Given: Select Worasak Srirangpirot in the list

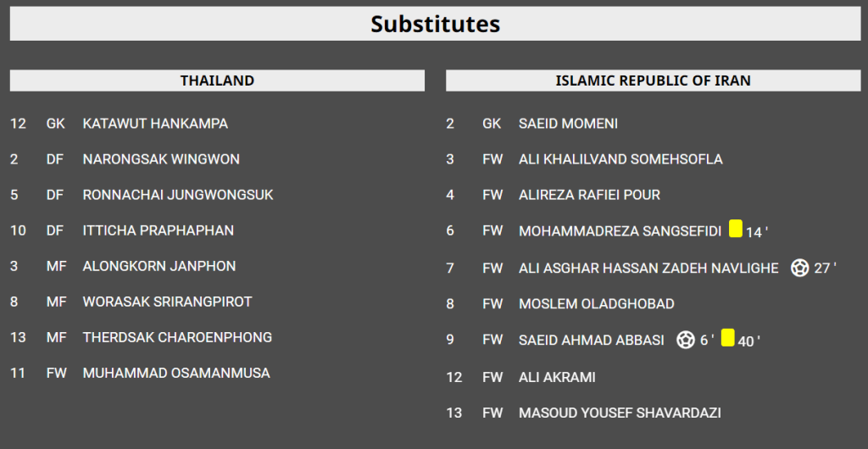Looking at the screenshot, I should (x=167, y=302).
